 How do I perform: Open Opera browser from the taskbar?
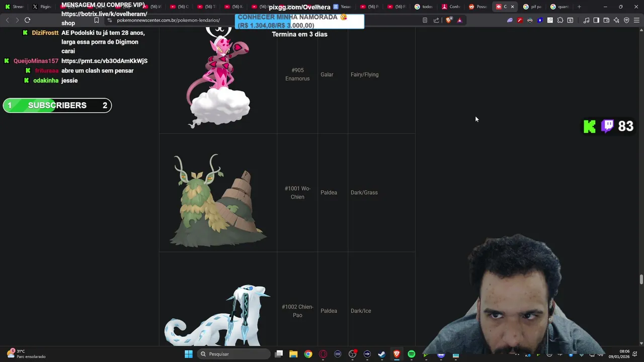pyautogui.click(x=323, y=354)
